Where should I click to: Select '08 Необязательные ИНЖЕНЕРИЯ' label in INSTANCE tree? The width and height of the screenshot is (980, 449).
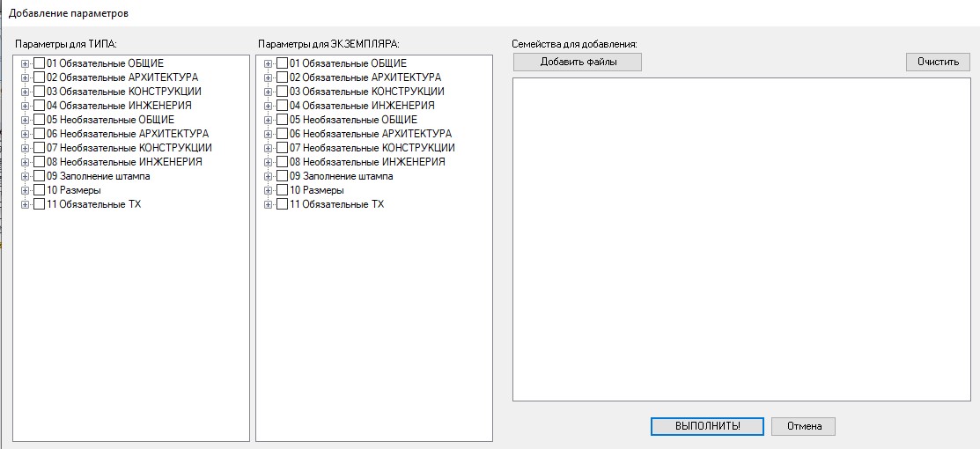[367, 162]
